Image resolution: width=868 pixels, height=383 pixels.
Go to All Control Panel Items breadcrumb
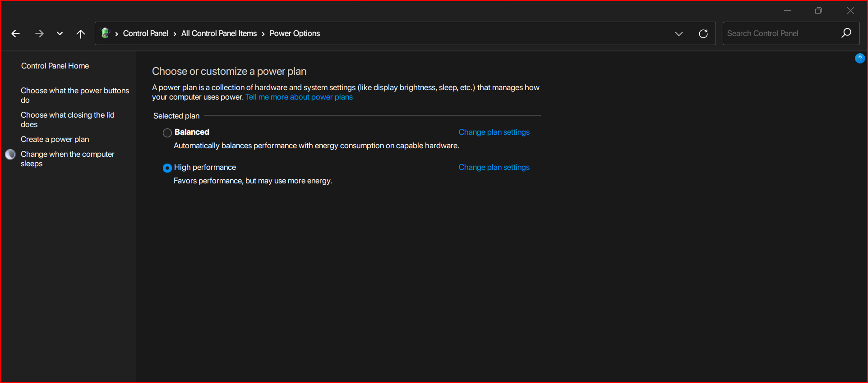pyautogui.click(x=219, y=33)
